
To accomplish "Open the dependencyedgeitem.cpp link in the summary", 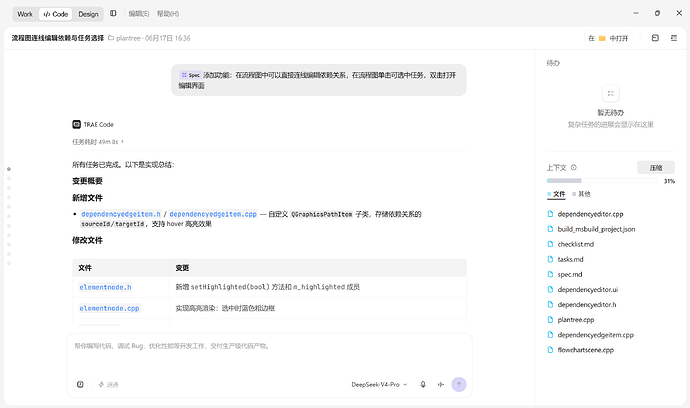I will click(213, 214).
